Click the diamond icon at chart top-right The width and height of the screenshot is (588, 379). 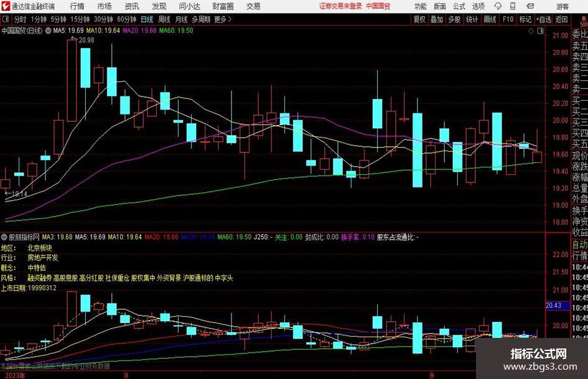click(x=531, y=31)
